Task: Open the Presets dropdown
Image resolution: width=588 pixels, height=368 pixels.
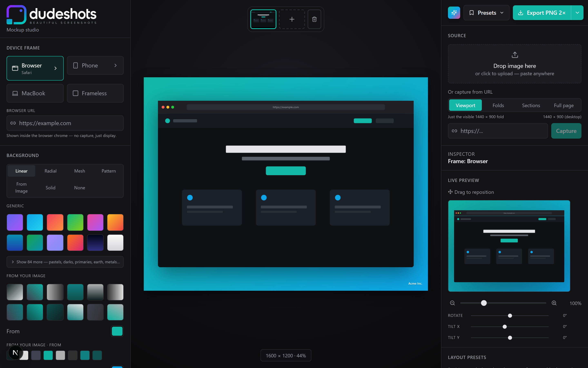Action: coord(486,13)
